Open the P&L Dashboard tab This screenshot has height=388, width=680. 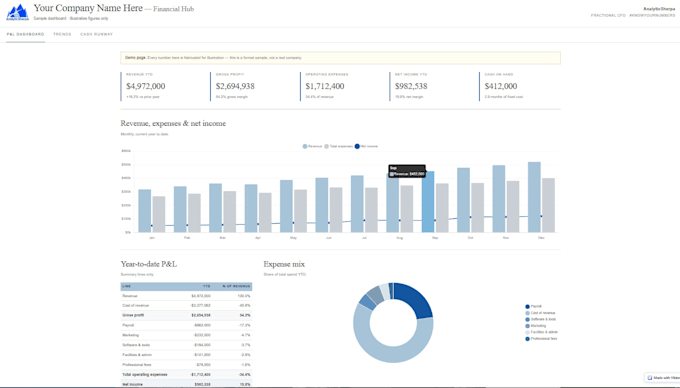[25, 34]
